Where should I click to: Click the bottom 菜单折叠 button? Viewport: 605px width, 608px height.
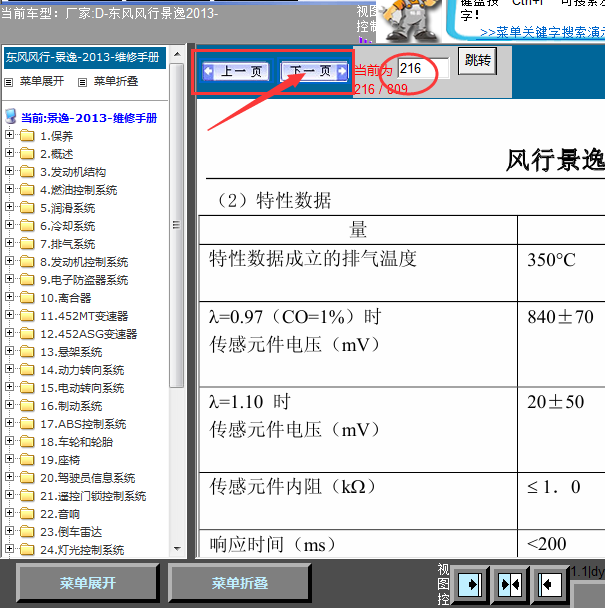[240, 583]
